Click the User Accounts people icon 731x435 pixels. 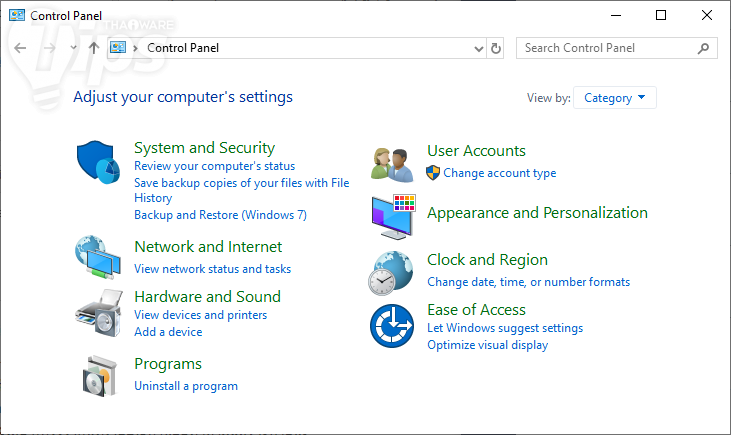pos(391,163)
